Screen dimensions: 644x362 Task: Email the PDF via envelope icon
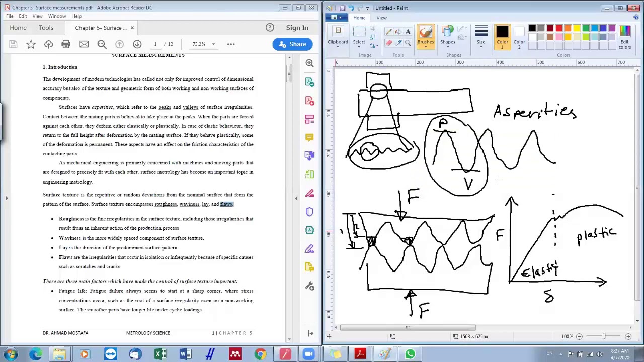(x=84, y=44)
